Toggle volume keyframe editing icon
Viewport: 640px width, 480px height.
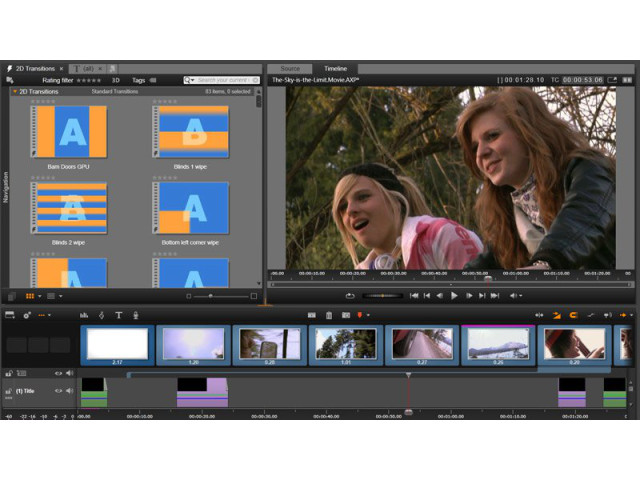click(x=590, y=315)
